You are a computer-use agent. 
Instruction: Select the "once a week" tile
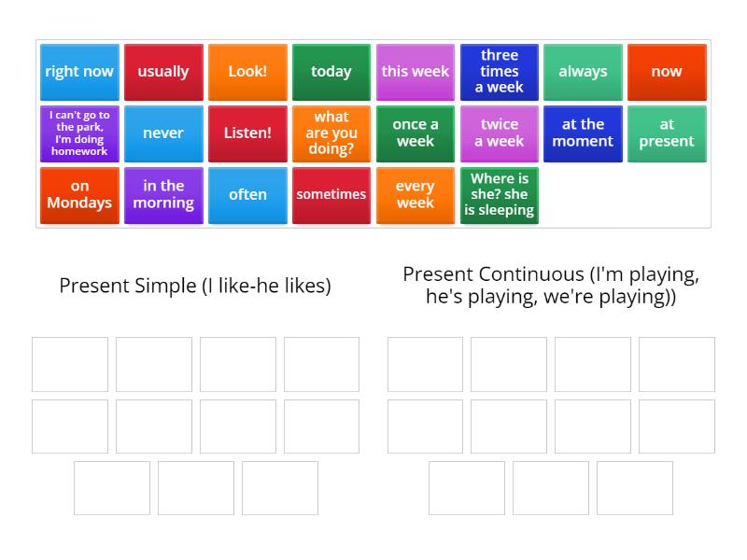tap(416, 133)
